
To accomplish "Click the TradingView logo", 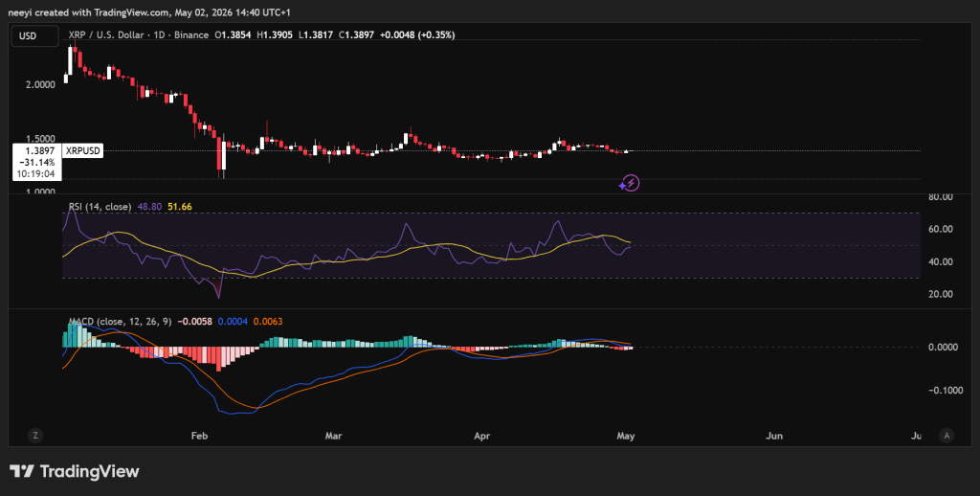I will [75, 471].
